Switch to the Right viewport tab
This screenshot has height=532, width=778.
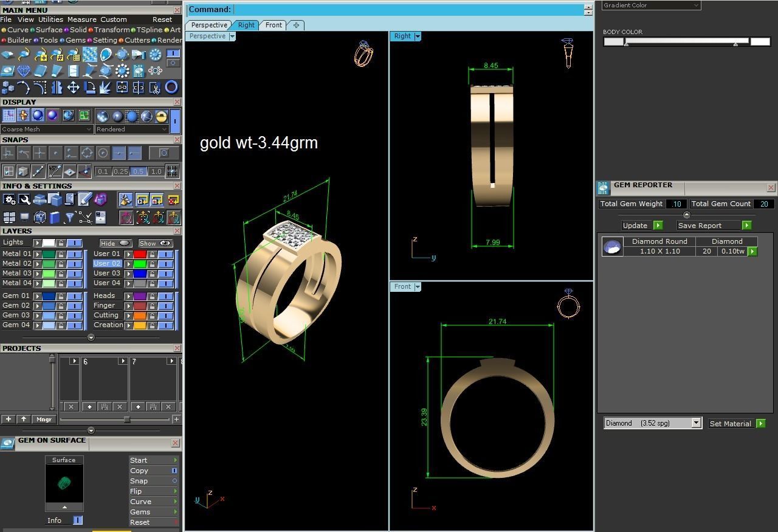tap(246, 25)
